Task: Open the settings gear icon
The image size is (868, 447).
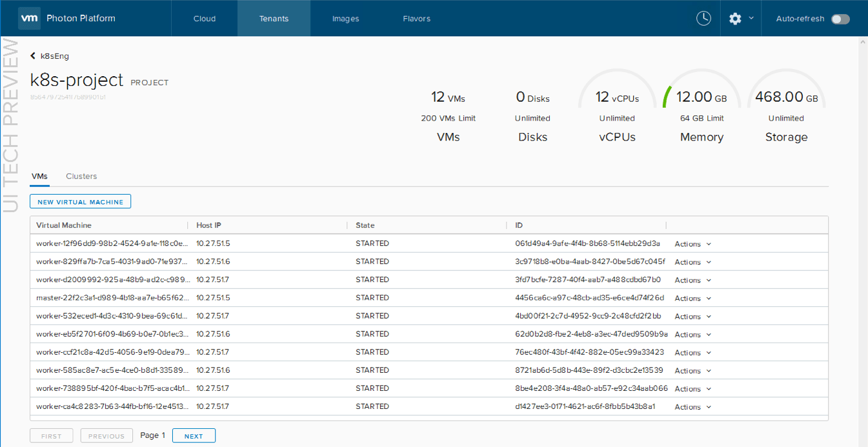Action: pyautogui.click(x=735, y=19)
